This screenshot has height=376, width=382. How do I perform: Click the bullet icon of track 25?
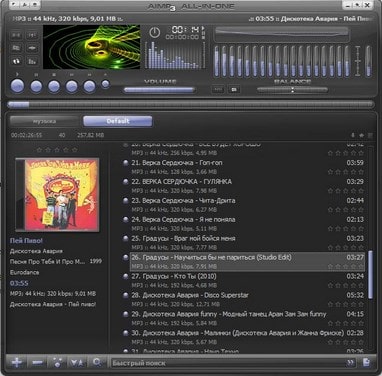[125, 238]
